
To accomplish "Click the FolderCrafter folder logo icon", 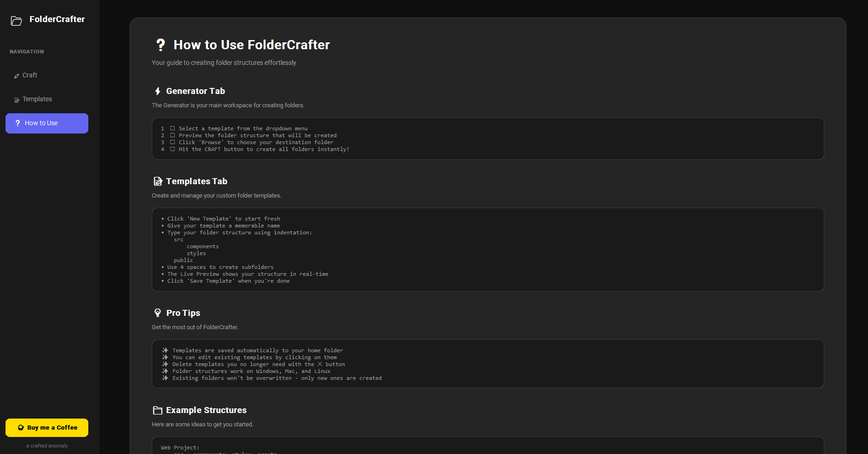I will tap(17, 21).
